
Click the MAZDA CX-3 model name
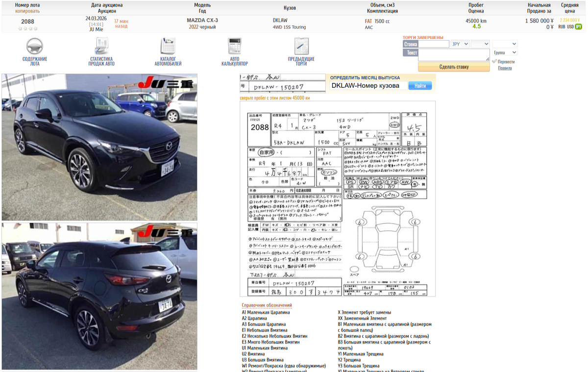202,20
